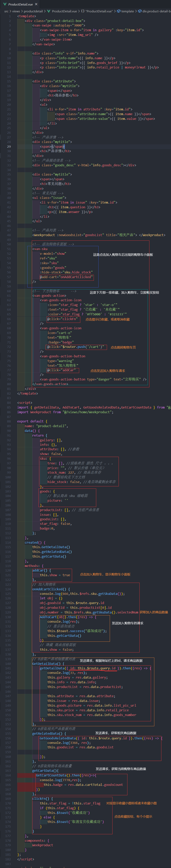Click the onAddCartClicked() method definition

click(x=51, y=589)
